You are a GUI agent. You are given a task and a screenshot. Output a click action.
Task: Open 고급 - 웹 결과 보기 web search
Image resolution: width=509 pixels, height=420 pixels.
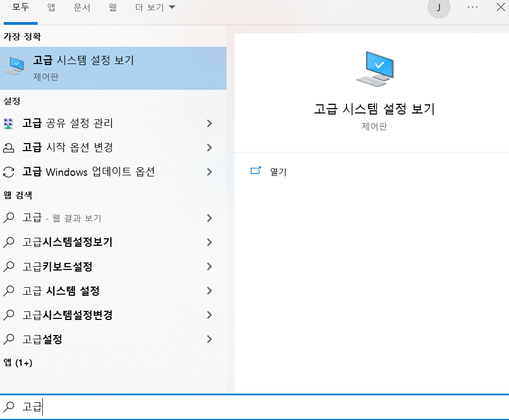click(113, 218)
